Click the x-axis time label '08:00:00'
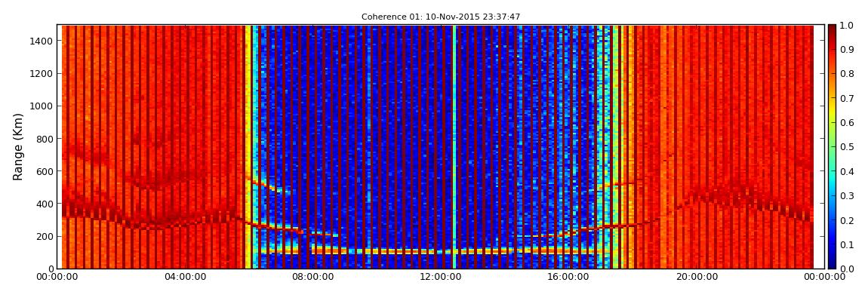 point(313,277)
